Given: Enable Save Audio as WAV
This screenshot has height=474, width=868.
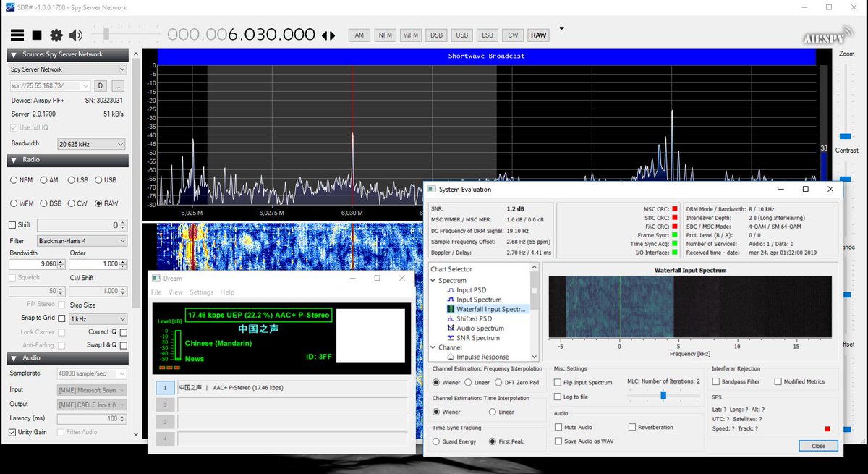Looking at the screenshot, I should click(x=558, y=441).
